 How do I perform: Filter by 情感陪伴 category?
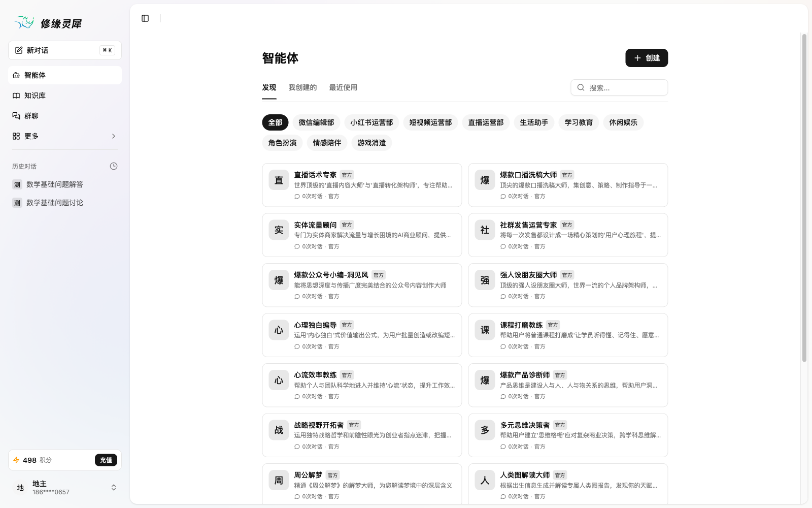coord(327,143)
